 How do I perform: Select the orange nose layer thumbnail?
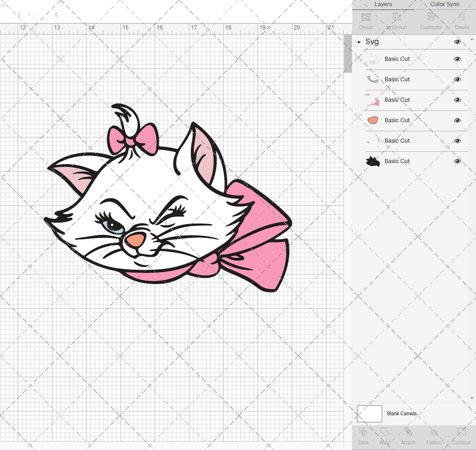(x=373, y=120)
